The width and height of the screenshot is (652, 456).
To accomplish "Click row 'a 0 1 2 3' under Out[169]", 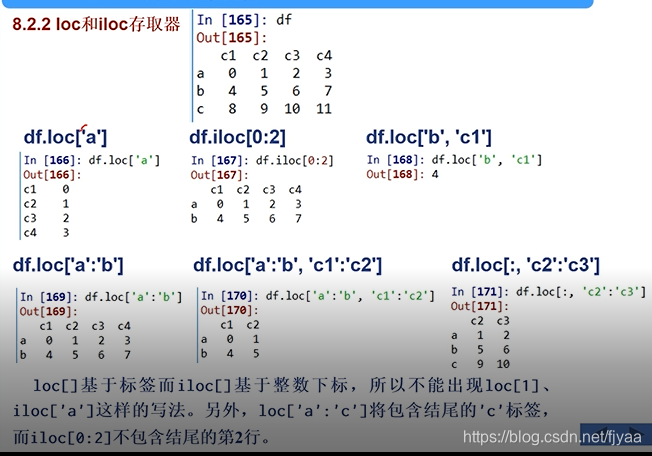I will [x=75, y=340].
